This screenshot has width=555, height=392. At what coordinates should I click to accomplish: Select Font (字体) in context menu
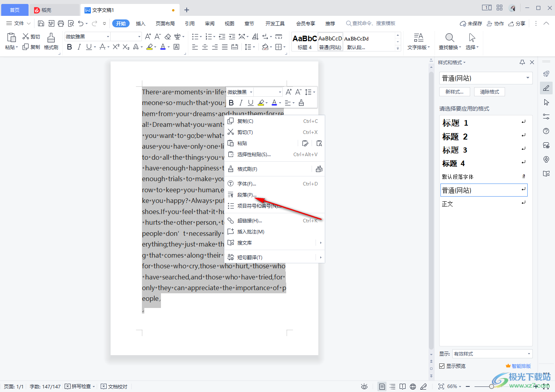275,184
